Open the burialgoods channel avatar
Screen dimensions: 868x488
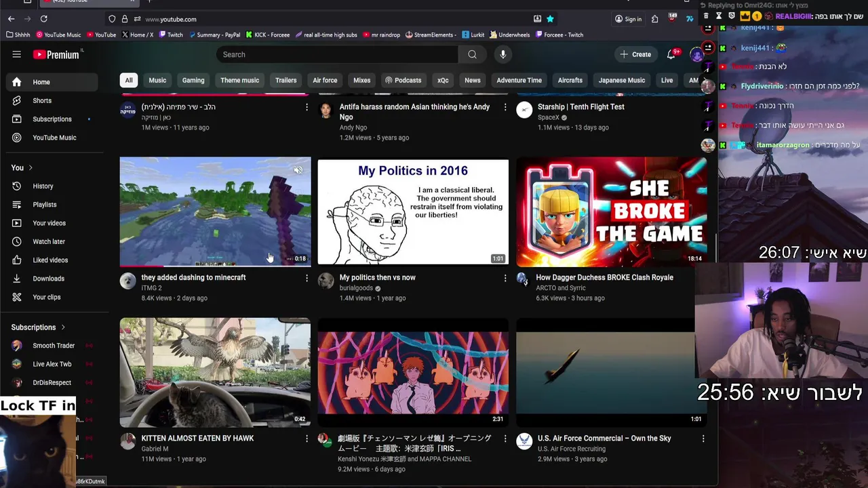point(326,281)
